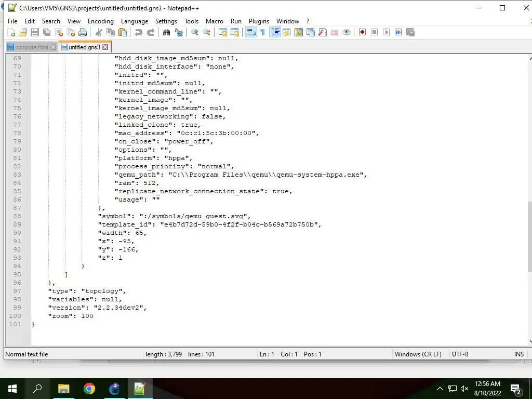This screenshot has width=532, height=399.
Task: Show the Document Map panel
Action: tap(299, 32)
